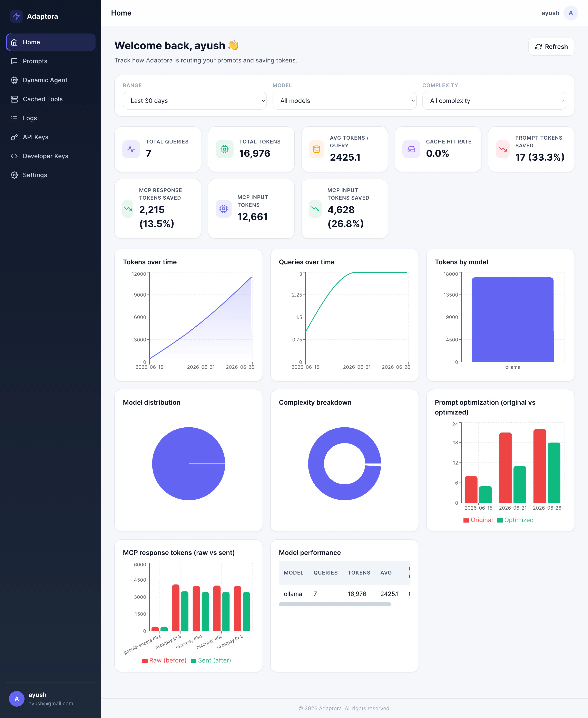Open the Prompts page
This screenshot has width=588, height=718.
(x=51, y=61)
